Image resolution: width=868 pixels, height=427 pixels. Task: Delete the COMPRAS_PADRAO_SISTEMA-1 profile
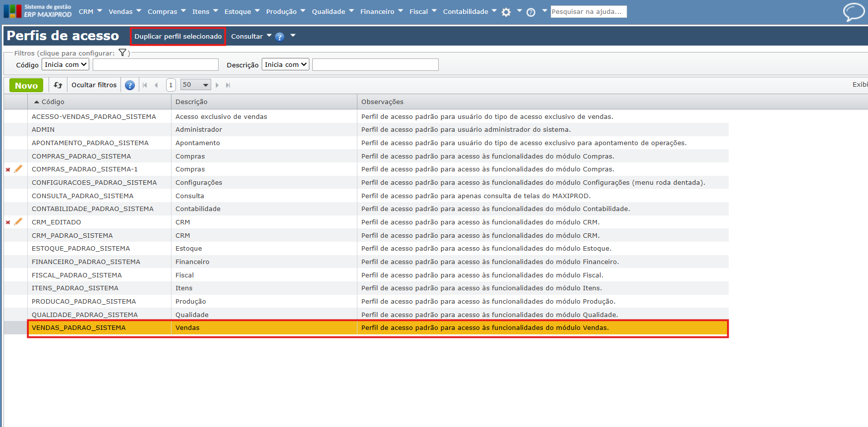[x=8, y=169]
